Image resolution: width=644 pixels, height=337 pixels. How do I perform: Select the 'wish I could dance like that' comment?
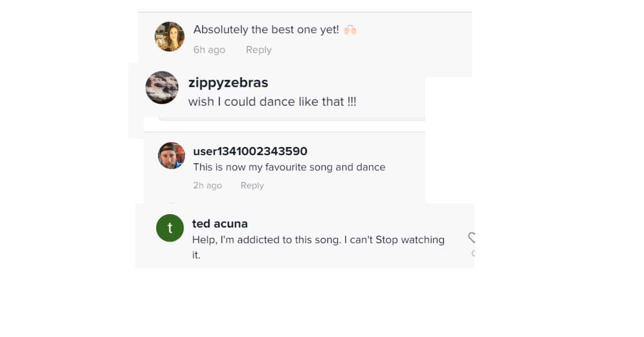pyautogui.click(x=273, y=101)
